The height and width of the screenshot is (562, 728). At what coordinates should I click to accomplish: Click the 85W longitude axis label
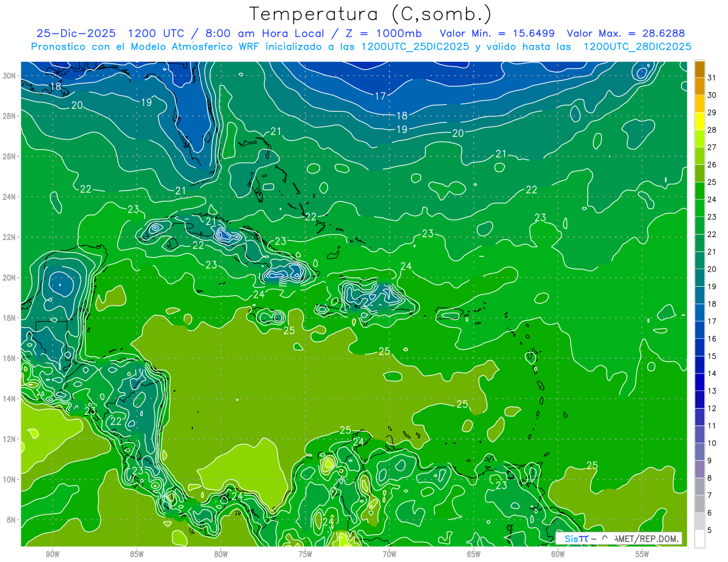pyautogui.click(x=136, y=554)
